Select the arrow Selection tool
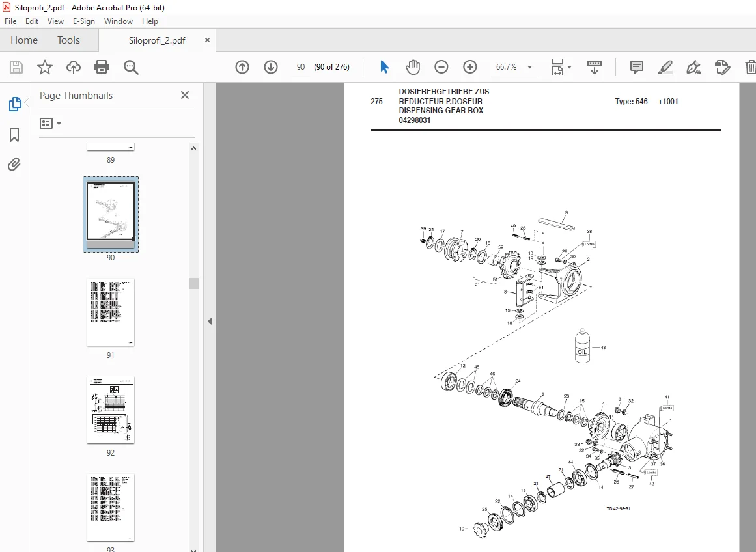756x552 pixels. [x=384, y=67]
